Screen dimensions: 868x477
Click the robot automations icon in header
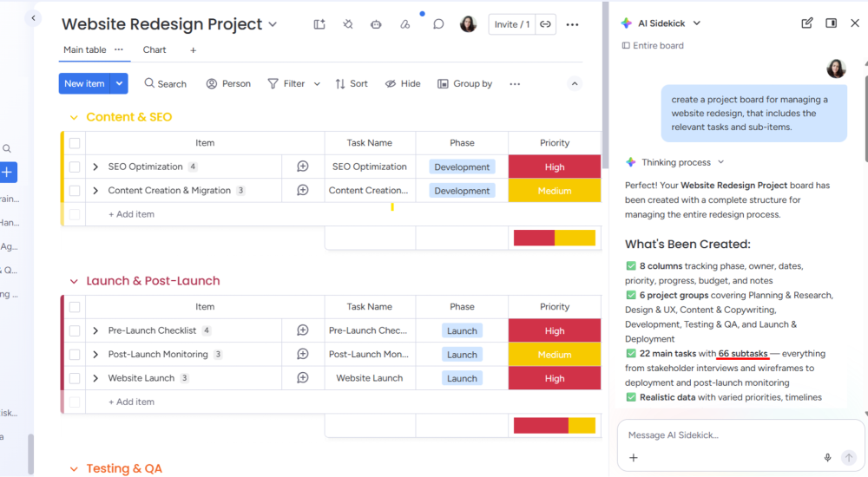tap(376, 24)
